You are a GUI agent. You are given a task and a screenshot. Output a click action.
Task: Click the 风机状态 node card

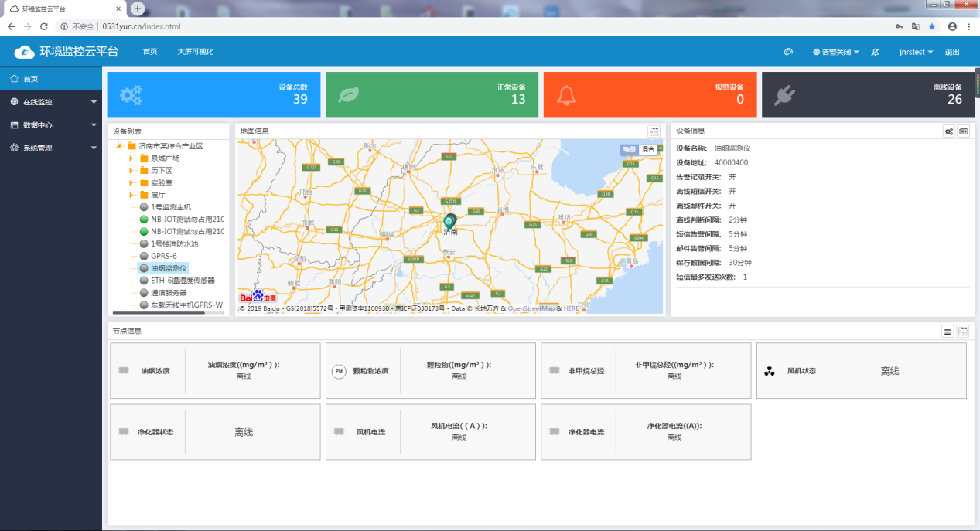click(861, 371)
